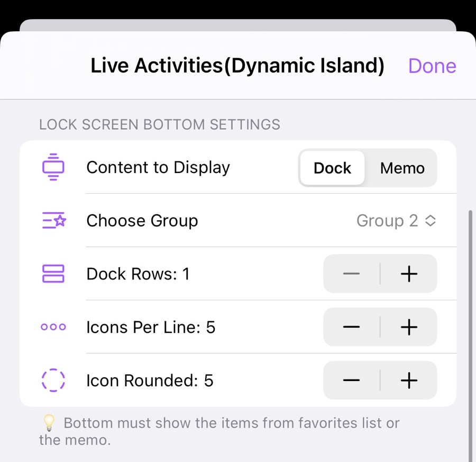Tap the Icons Per Line dots icon

[53, 327]
